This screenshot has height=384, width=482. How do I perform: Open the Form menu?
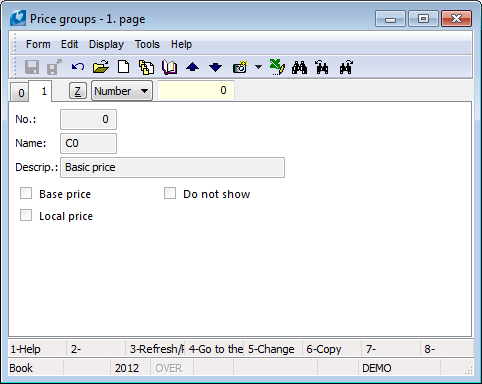pos(38,44)
